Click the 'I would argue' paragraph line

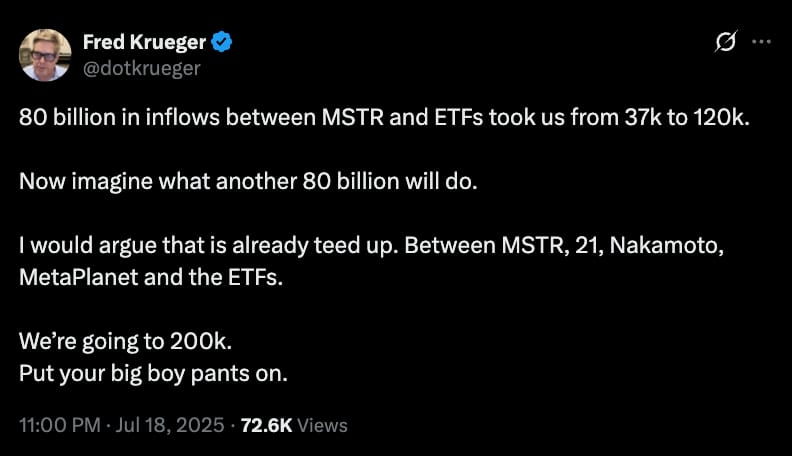(371, 246)
